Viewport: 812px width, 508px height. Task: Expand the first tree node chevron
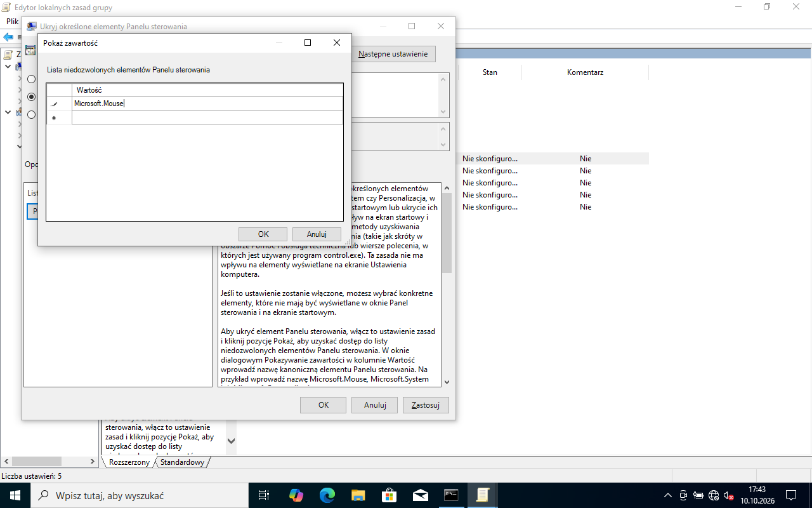pos(8,67)
